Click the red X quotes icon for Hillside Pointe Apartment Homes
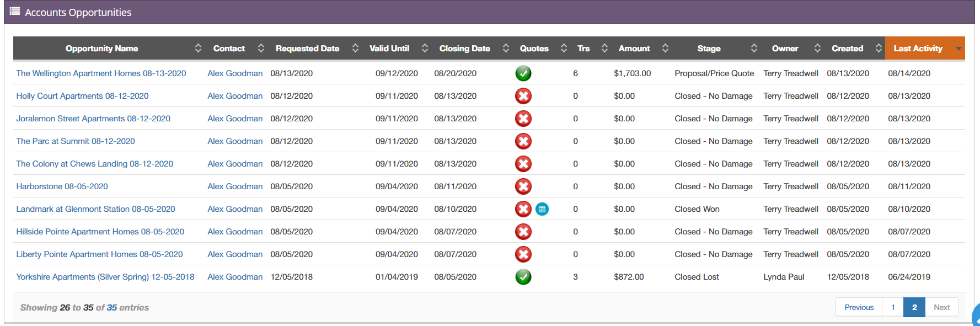 [523, 232]
